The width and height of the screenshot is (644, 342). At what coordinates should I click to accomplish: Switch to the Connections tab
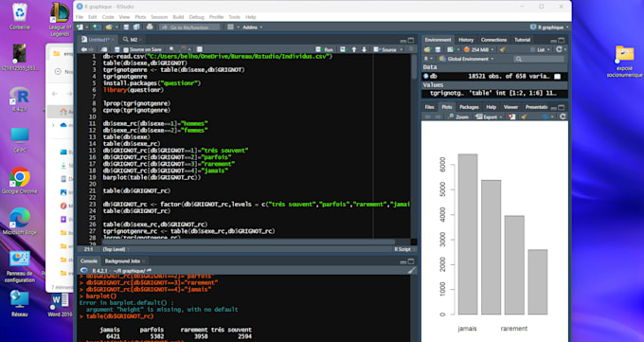point(493,40)
